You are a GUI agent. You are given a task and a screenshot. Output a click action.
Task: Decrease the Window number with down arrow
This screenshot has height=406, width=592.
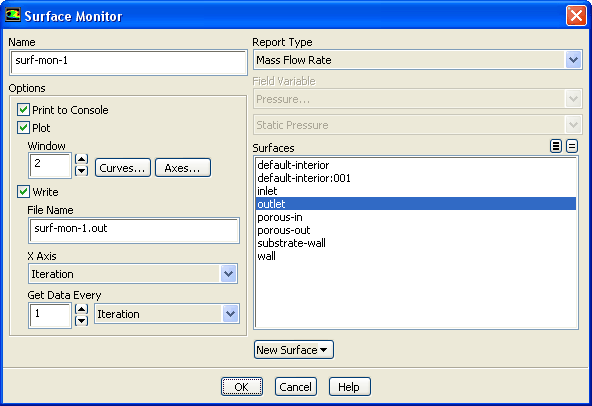coord(82,171)
